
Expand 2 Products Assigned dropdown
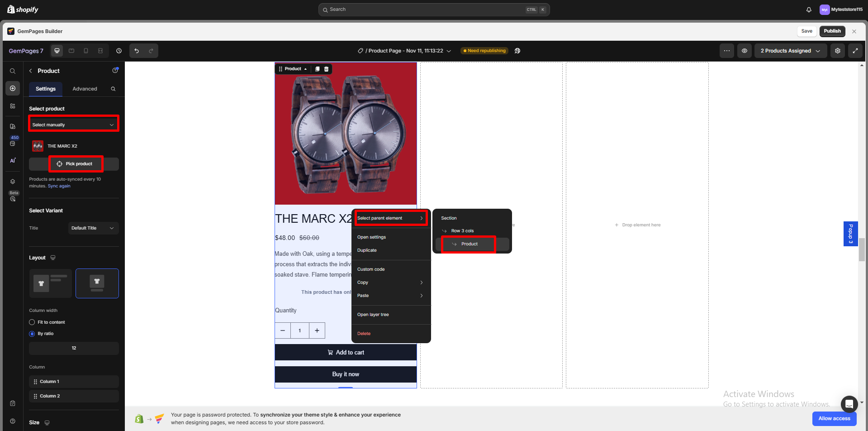(790, 51)
